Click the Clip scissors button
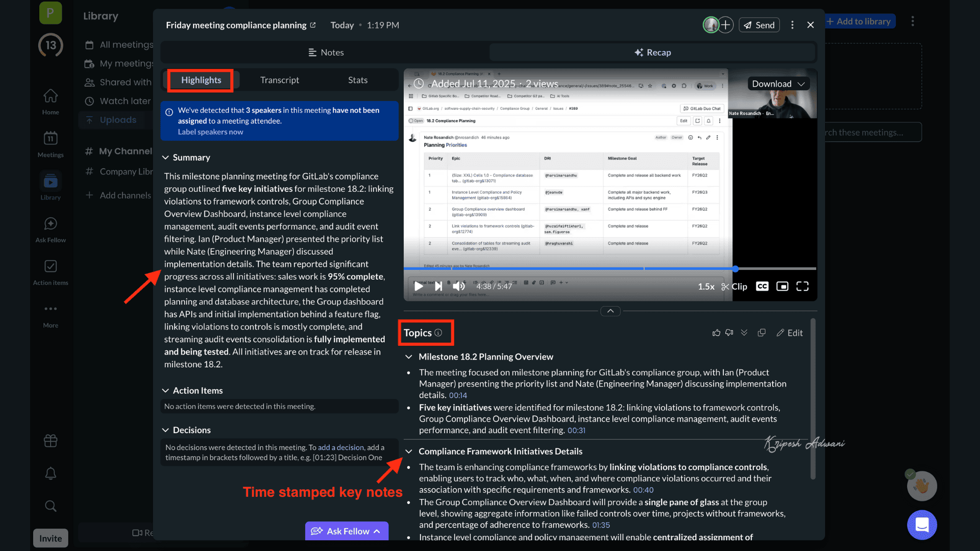The image size is (980, 551). pos(734,286)
